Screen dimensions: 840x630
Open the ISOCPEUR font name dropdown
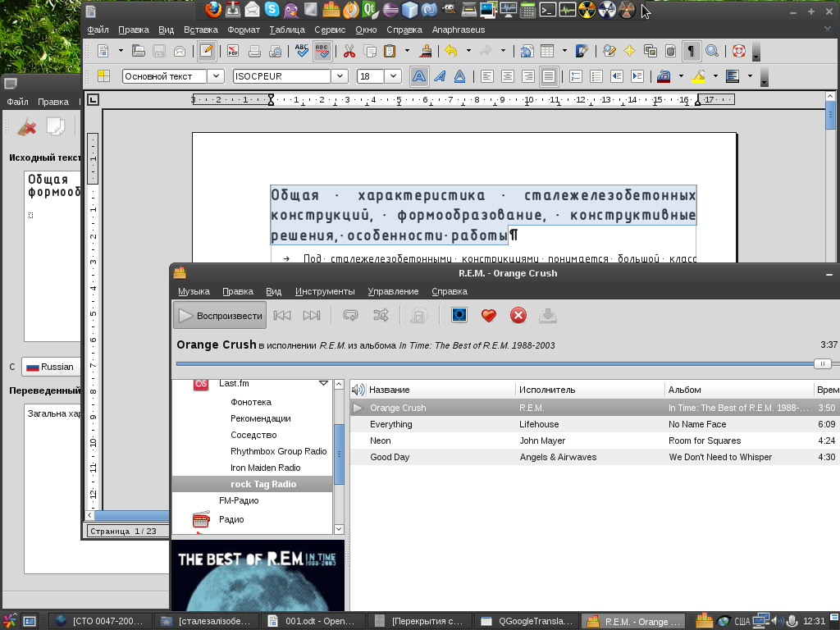(340, 76)
